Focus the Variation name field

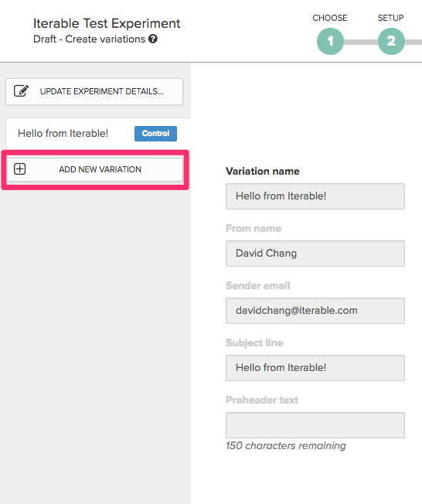(x=315, y=196)
